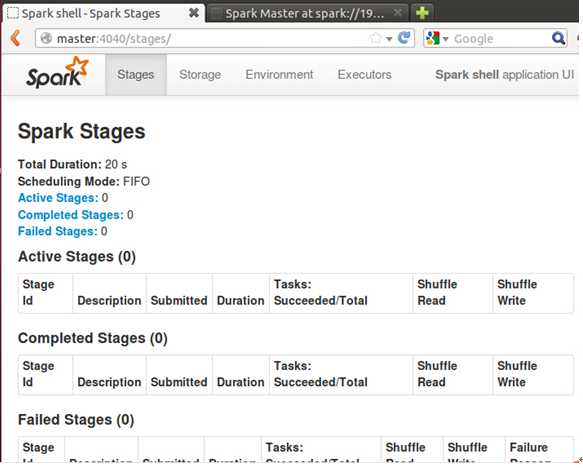Open the Storage navigation tab
The width and height of the screenshot is (583, 468).
coord(200,75)
